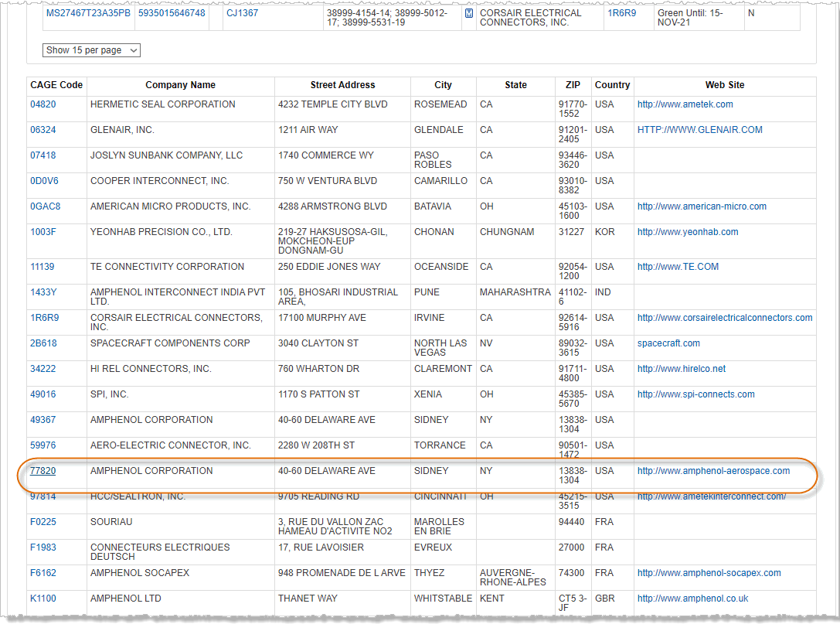Click part number MS27467T23A35PB link

pyautogui.click(x=88, y=13)
